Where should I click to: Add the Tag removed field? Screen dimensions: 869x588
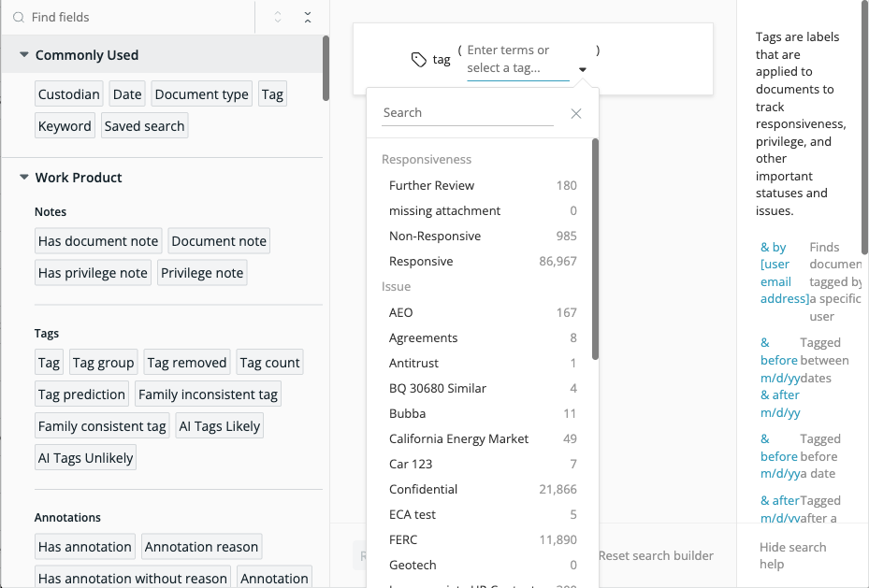click(187, 362)
